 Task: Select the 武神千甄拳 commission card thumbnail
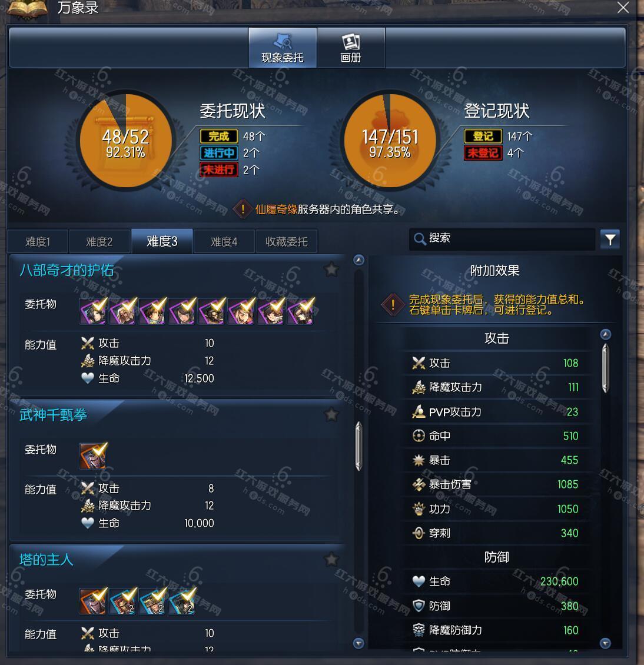(93, 456)
